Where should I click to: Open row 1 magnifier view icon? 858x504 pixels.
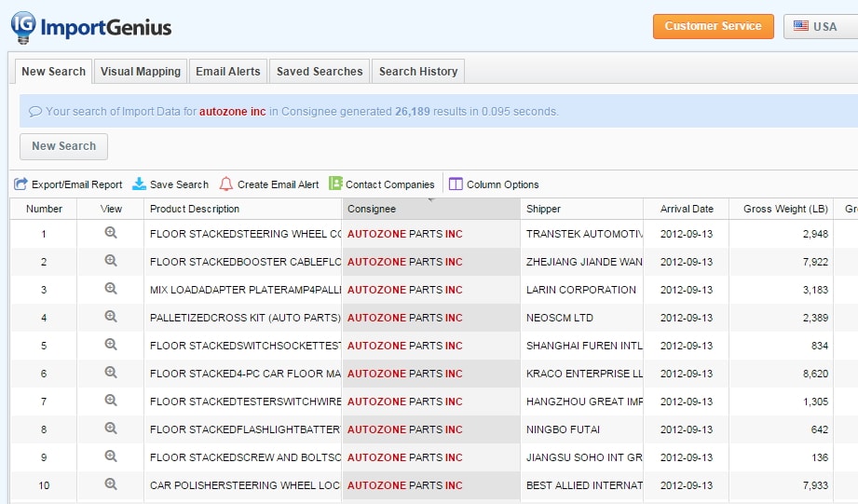click(x=111, y=233)
